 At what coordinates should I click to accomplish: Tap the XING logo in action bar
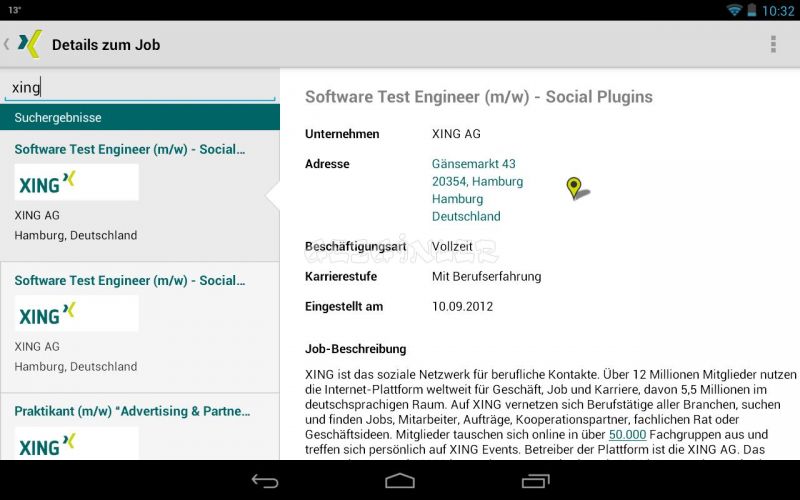pyautogui.click(x=30, y=44)
